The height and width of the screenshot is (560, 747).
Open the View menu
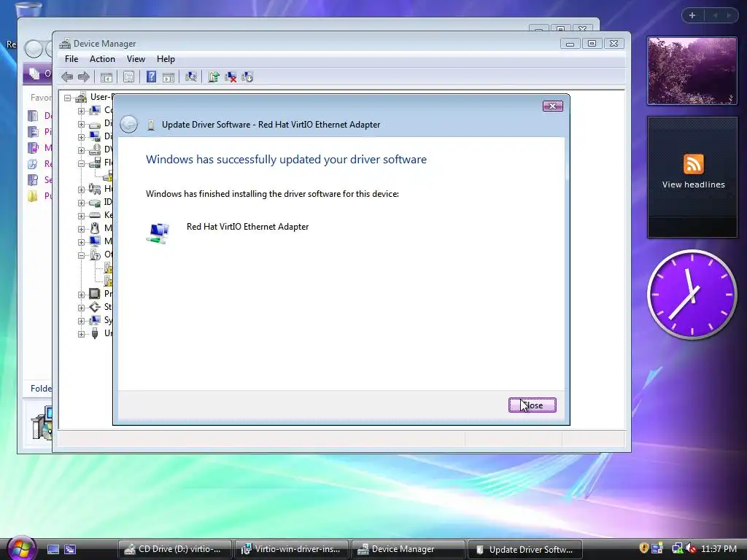pos(136,59)
